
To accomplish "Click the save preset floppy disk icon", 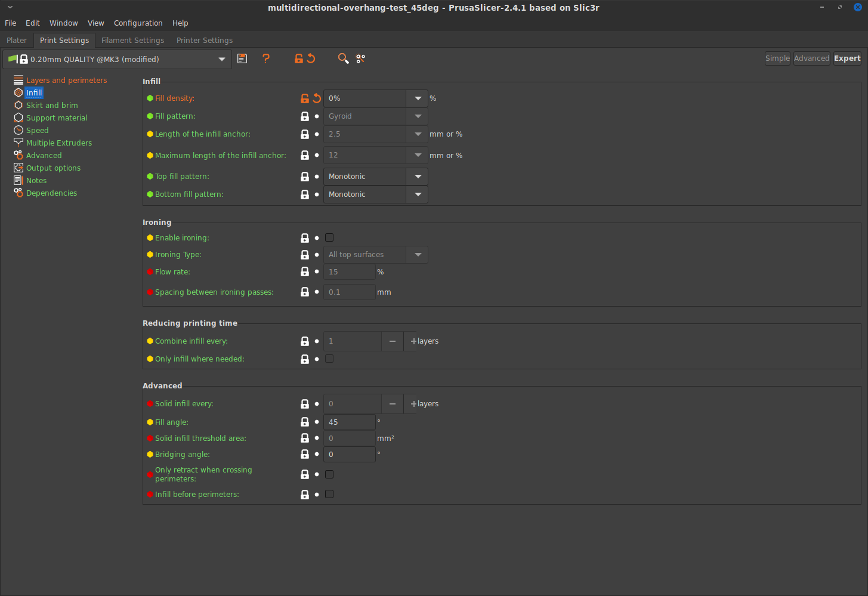I will [242, 58].
